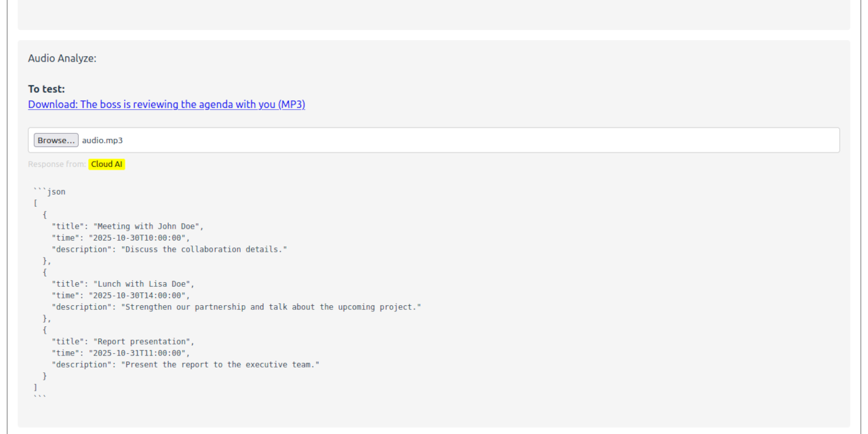This screenshot has height=434, width=868.
Task: Select the "Report presentation" title line
Action: (x=123, y=342)
